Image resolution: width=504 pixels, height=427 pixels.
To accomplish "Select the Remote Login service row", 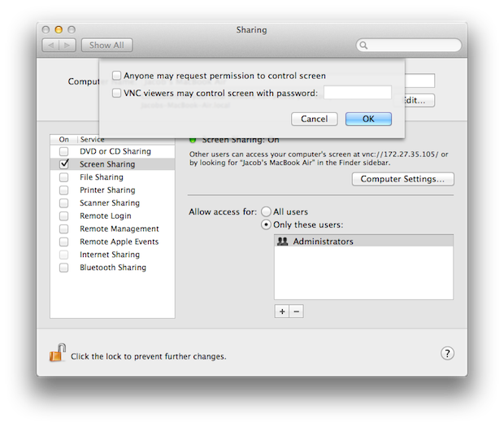I will click(x=112, y=216).
